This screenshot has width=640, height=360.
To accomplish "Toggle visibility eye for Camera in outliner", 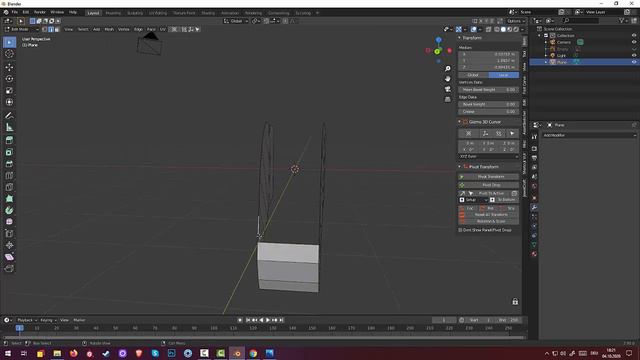I will pyautogui.click(x=634, y=42).
